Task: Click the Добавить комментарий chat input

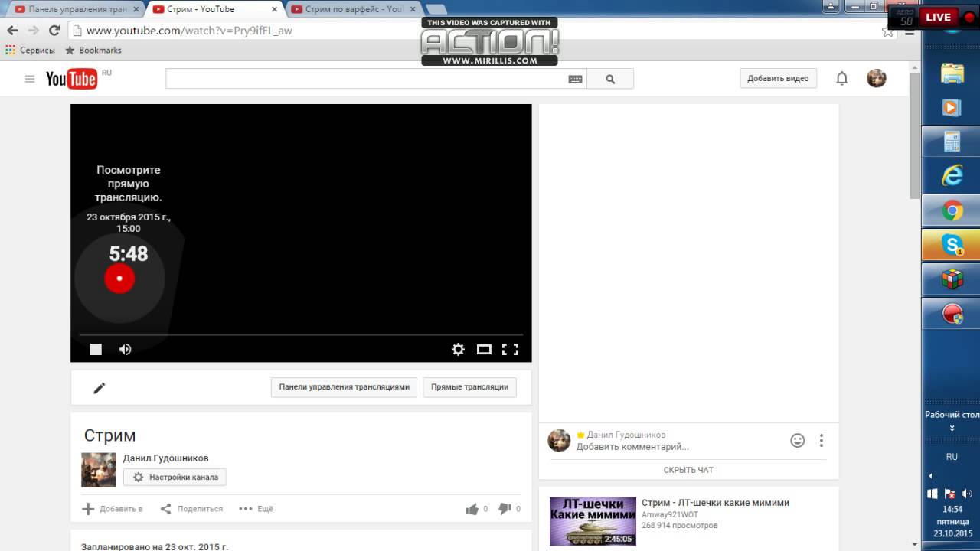Action: click(x=632, y=447)
